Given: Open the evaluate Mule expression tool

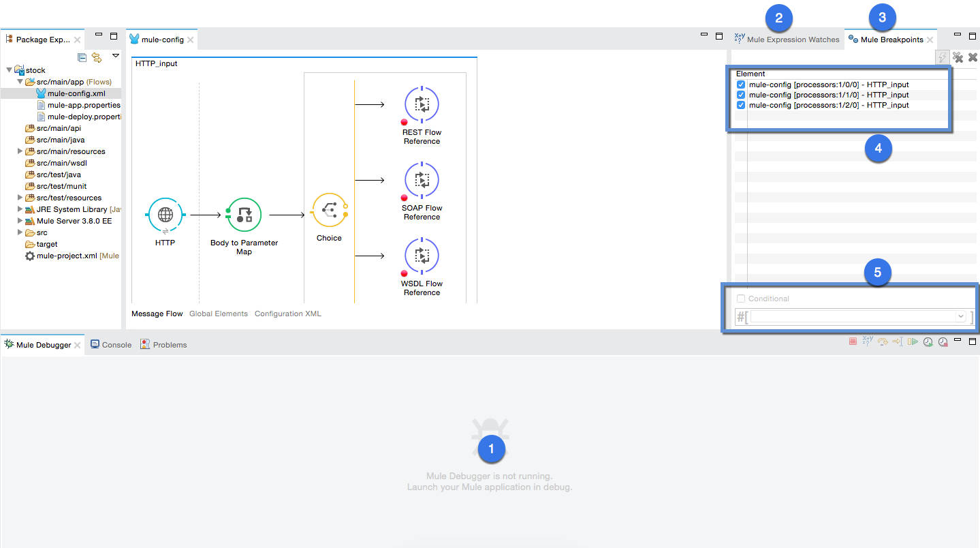Looking at the screenshot, I should pos(867,341).
